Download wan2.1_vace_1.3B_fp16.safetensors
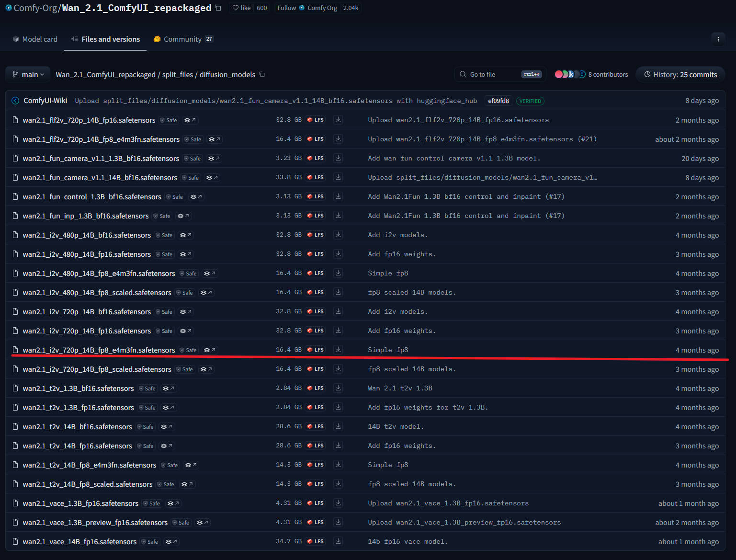Viewport: 736px width, 560px height. click(338, 503)
